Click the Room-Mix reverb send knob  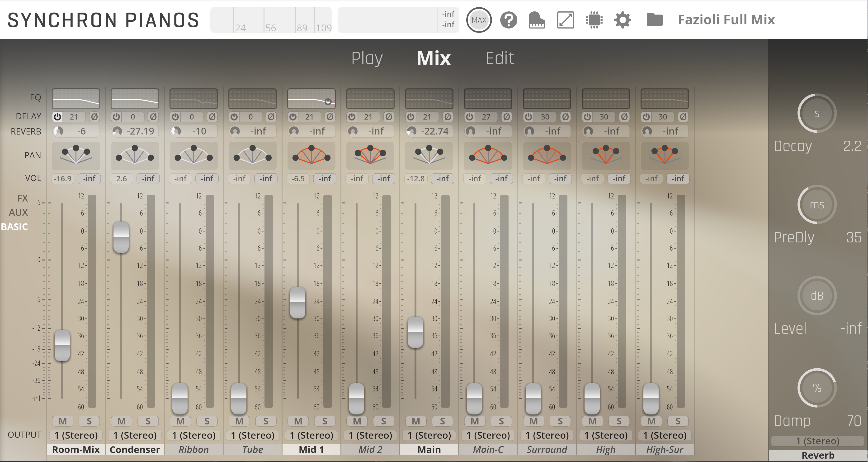point(59,131)
